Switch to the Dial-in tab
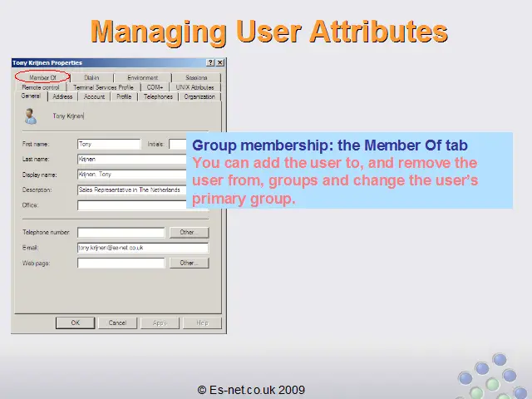 pyautogui.click(x=91, y=77)
